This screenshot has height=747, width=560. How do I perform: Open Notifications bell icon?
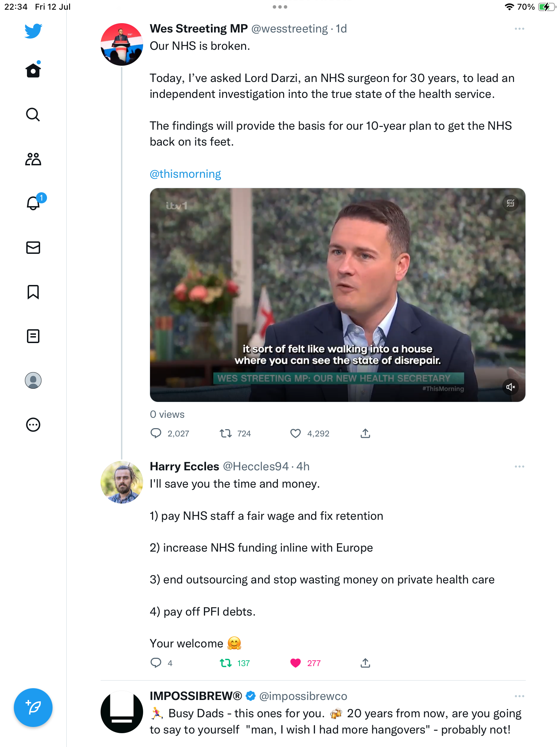tap(33, 203)
